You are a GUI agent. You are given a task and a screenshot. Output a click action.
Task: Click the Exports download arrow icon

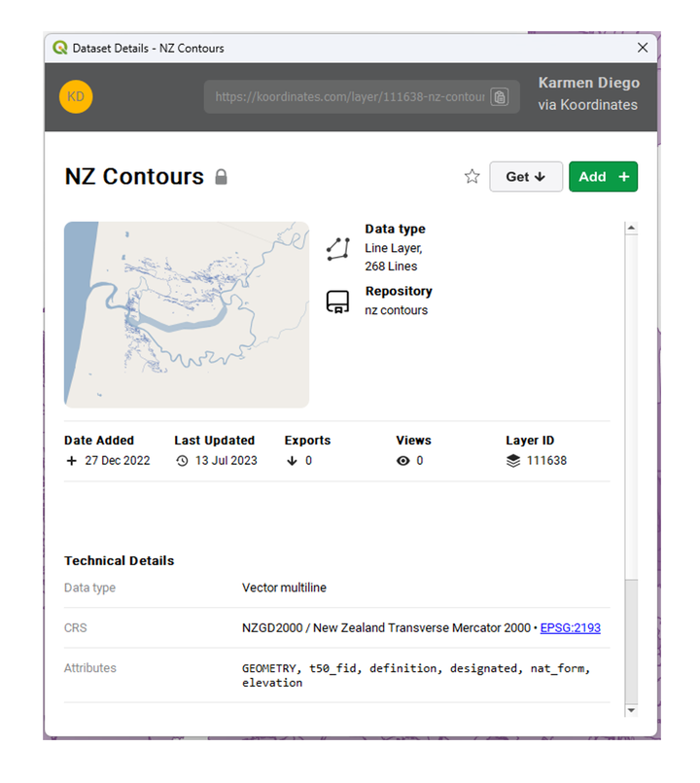coord(292,461)
